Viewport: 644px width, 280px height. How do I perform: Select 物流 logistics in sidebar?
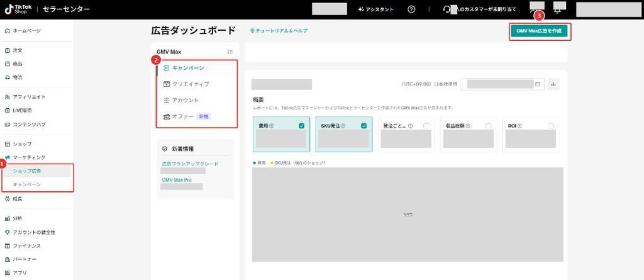coord(14,77)
